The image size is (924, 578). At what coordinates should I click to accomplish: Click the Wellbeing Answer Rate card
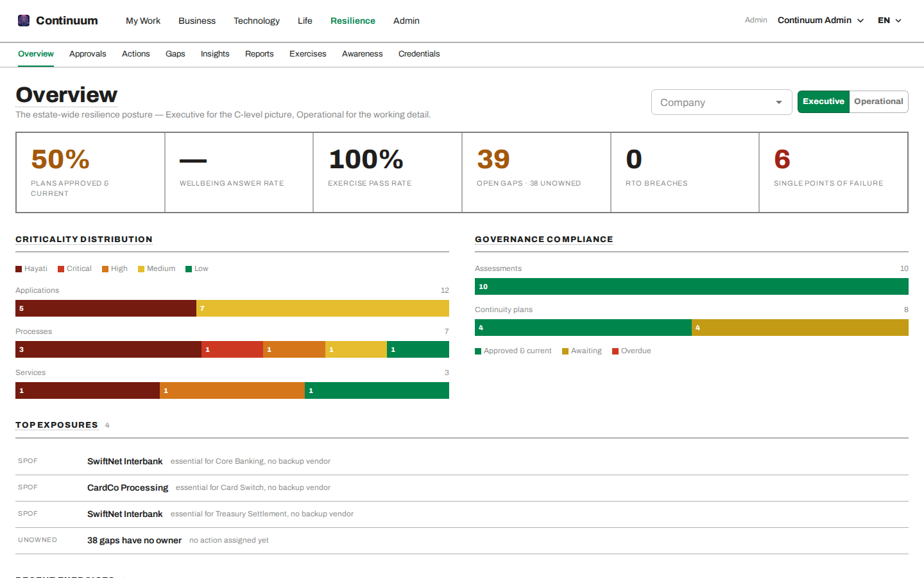[x=239, y=172]
